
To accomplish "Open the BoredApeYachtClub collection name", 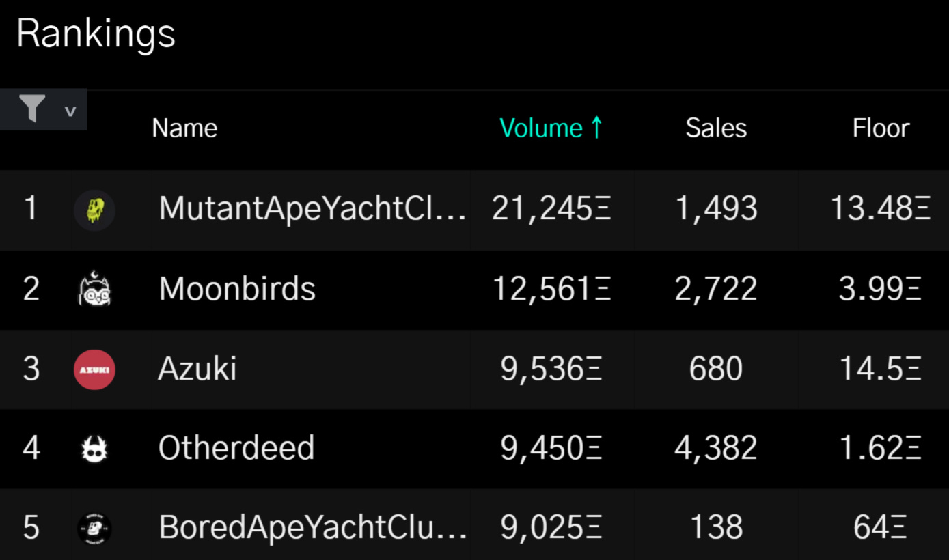I will 312,528.
